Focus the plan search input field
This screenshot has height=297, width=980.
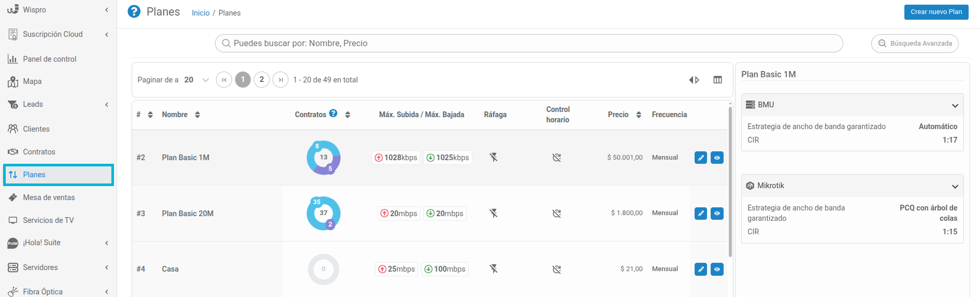coord(528,44)
